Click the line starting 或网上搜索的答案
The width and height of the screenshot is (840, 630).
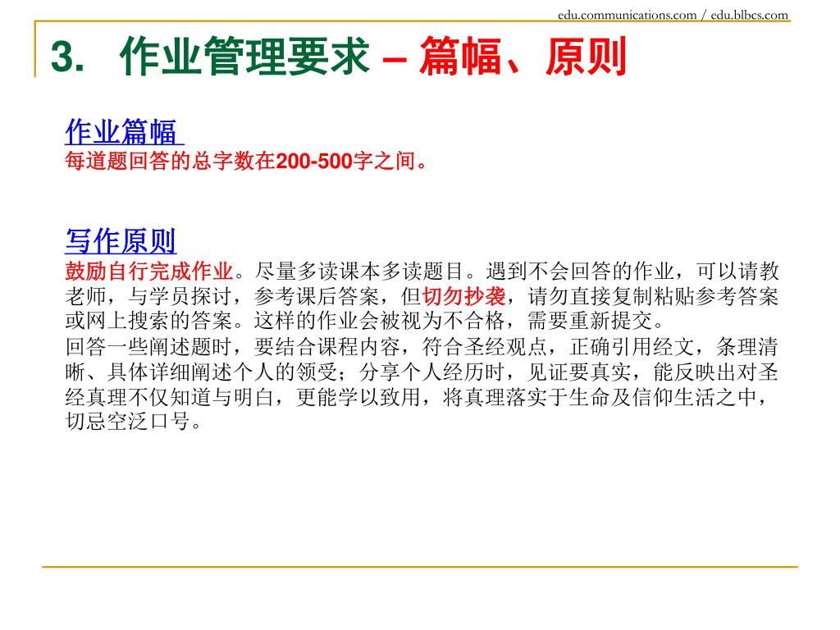(364, 321)
